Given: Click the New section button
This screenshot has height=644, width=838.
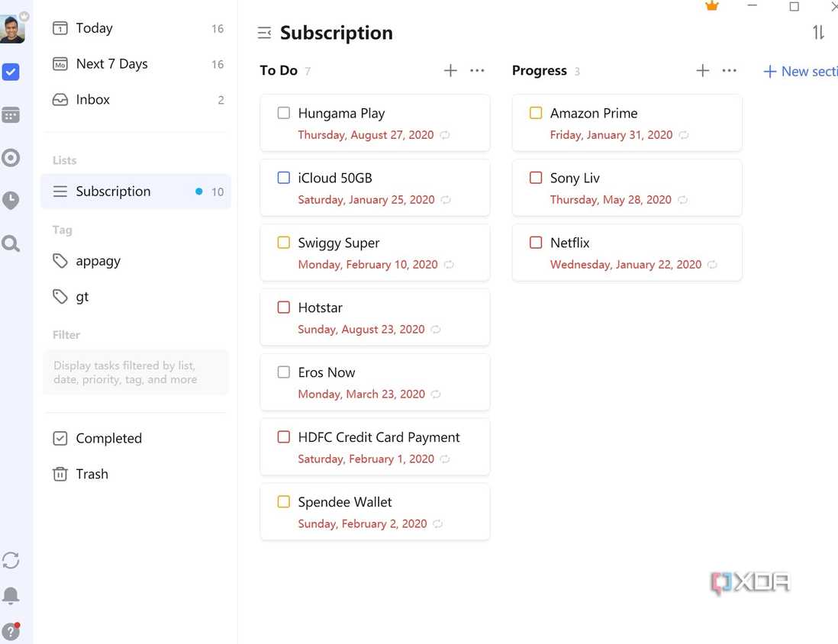Looking at the screenshot, I should point(800,71).
